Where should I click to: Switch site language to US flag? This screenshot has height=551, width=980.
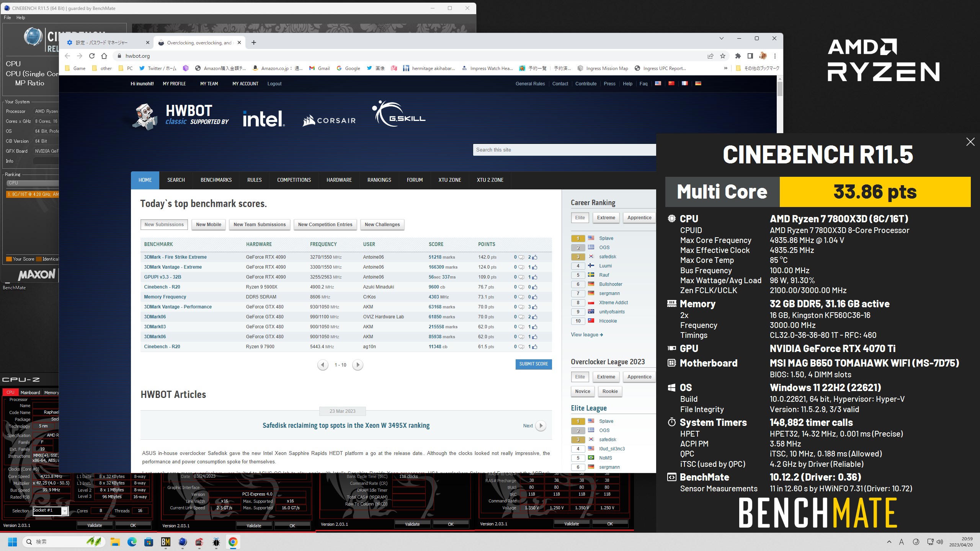[658, 83]
